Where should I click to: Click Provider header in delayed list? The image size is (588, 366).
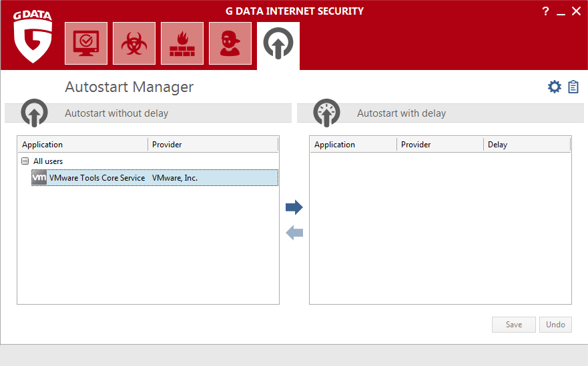pos(440,145)
